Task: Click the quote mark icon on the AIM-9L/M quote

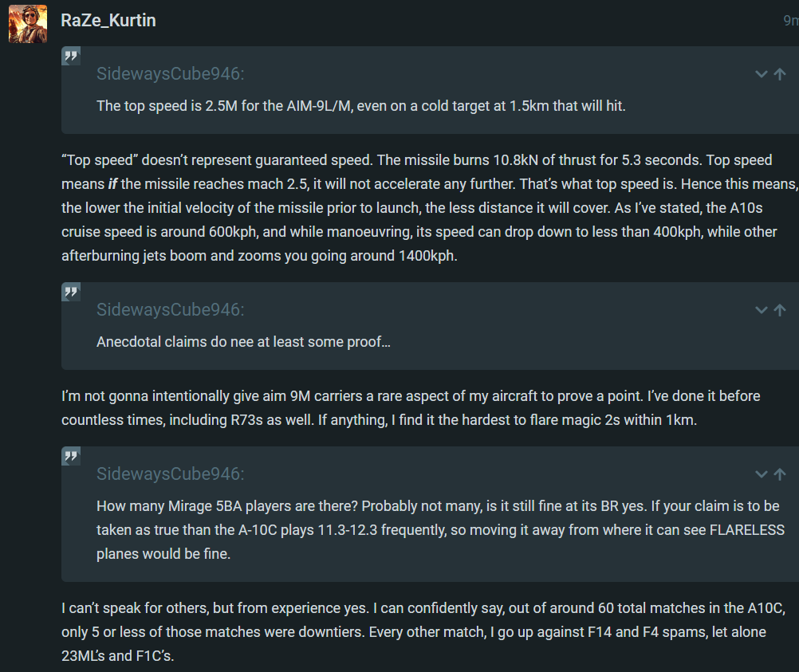Action: click(x=71, y=57)
